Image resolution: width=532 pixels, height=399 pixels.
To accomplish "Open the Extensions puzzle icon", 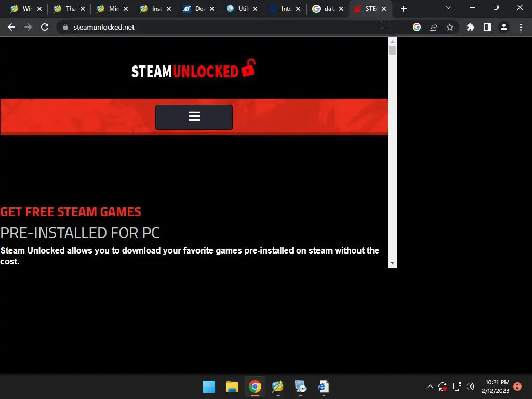I will point(471,27).
